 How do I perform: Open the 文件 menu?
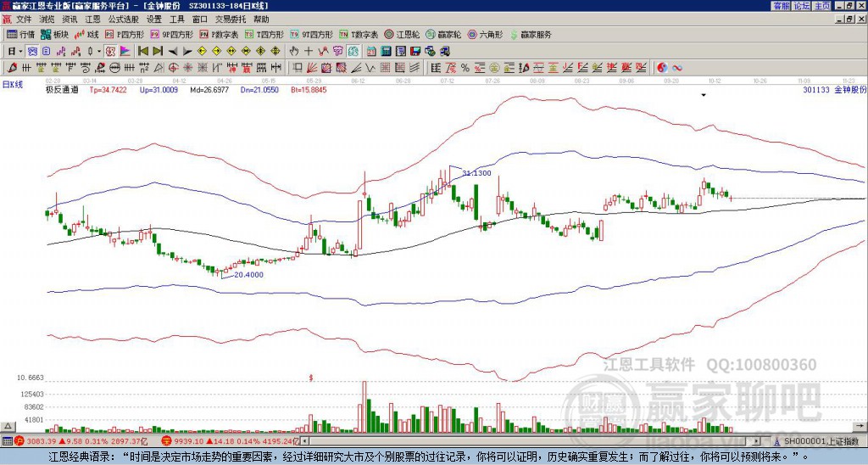(24, 20)
